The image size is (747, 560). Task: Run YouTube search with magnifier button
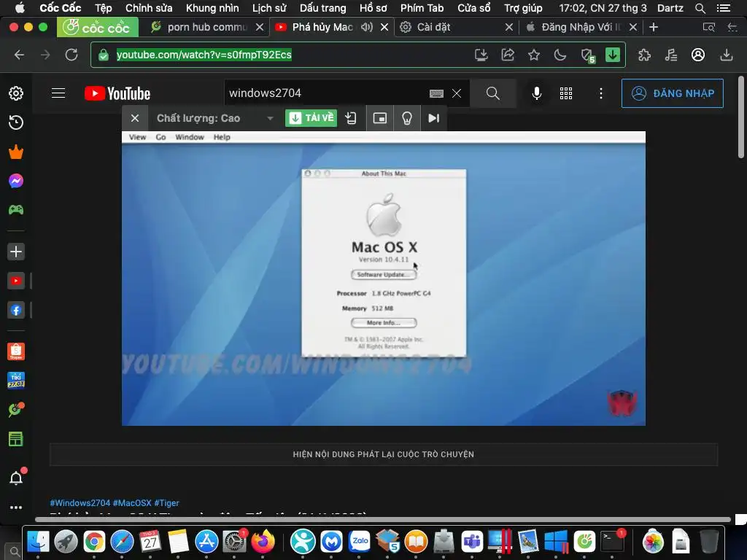(493, 93)
